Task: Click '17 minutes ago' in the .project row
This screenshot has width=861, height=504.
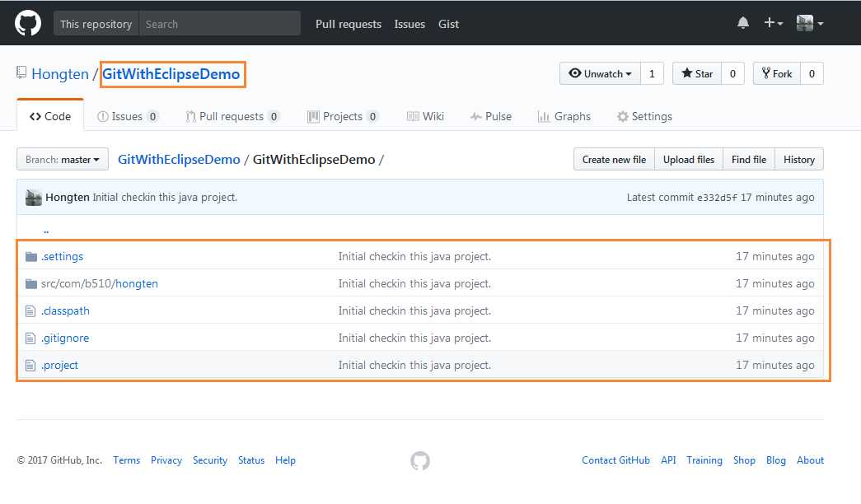Action: 774,365
